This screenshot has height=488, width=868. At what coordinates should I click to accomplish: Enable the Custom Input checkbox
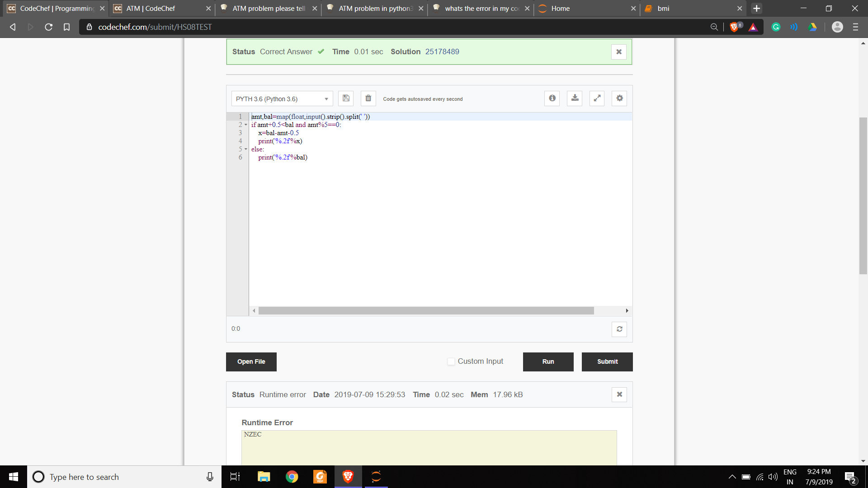[451, 361]
